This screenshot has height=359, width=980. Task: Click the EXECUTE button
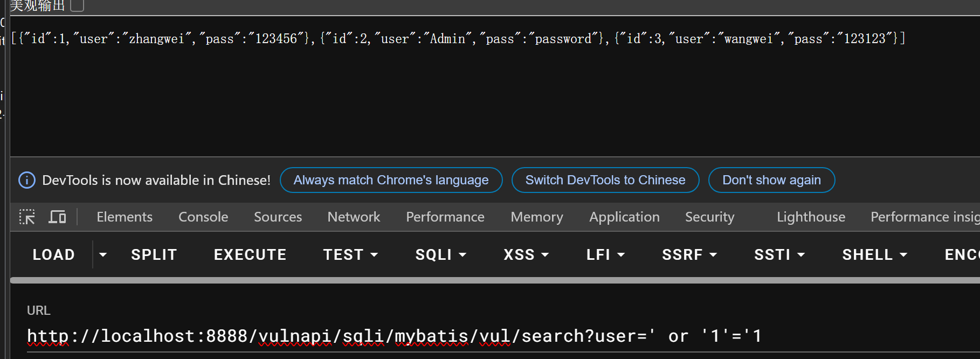[250, 254]
